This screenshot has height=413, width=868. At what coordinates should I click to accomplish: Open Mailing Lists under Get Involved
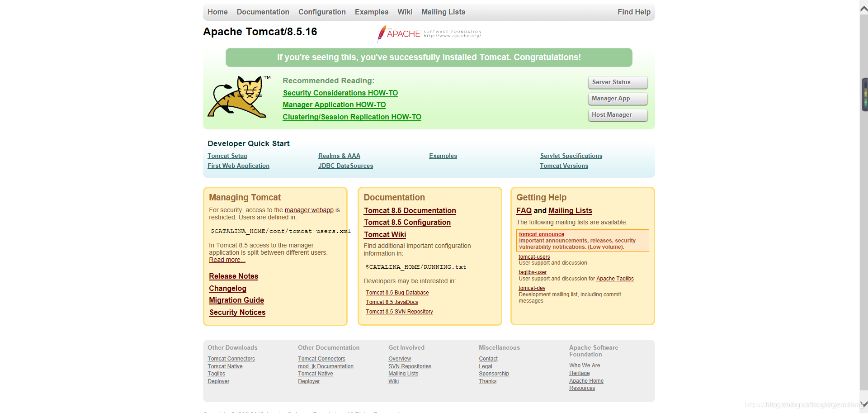[403, 374]
